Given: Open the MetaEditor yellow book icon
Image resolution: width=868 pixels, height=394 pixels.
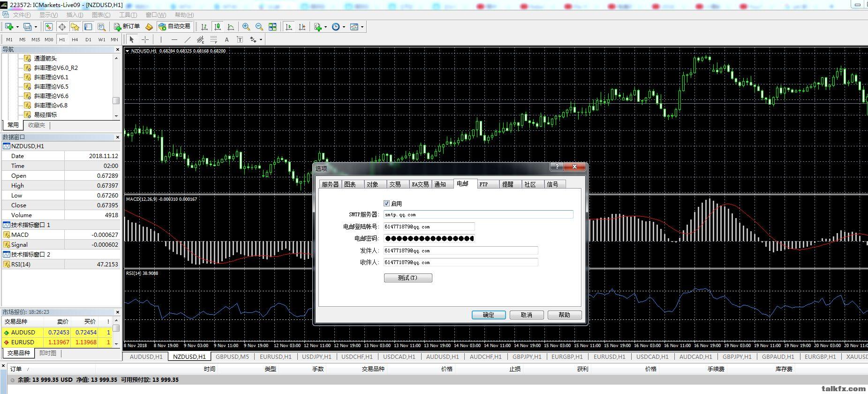Looking at the screenshot, I should [x=149, y=27].
